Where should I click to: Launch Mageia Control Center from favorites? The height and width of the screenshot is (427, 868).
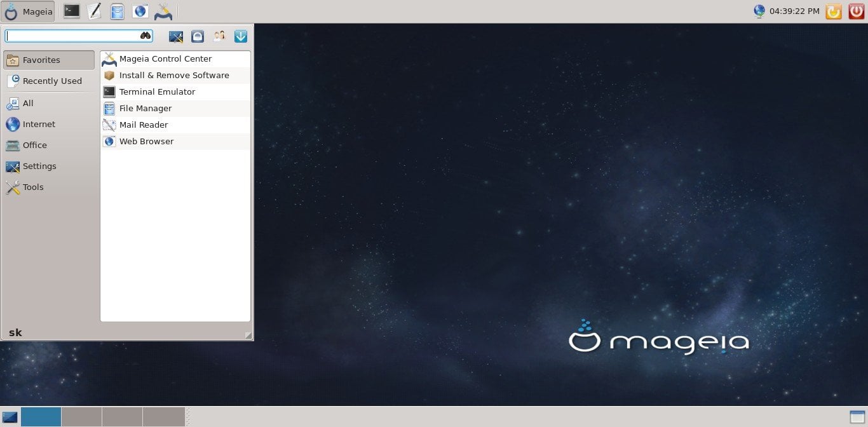[x=175, y=59]
